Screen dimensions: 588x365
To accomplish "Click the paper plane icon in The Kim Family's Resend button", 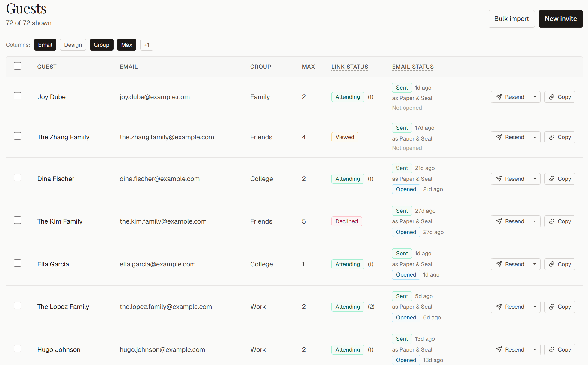I will click(x=499, y=221).
